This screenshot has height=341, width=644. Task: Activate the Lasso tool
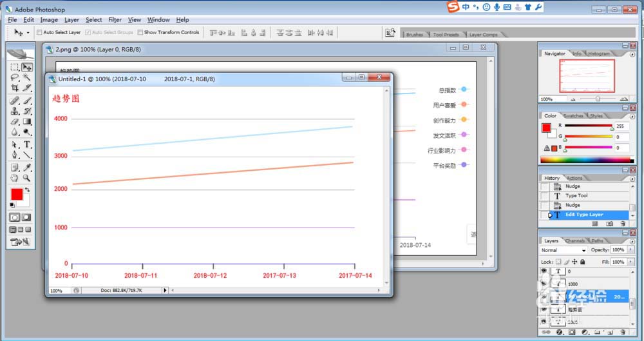[14, 77]
